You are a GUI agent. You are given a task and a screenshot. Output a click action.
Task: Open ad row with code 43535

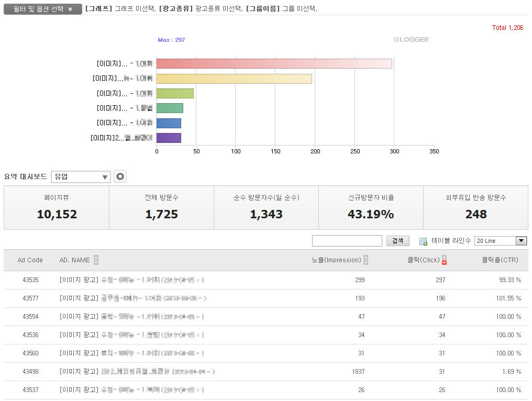tap(30, 280)
